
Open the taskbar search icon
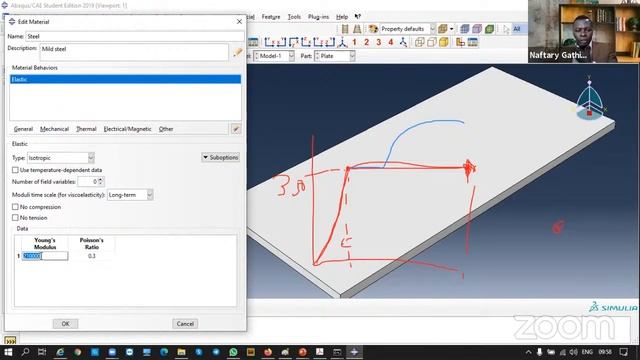pyautogui.click(x=25, y=352)
